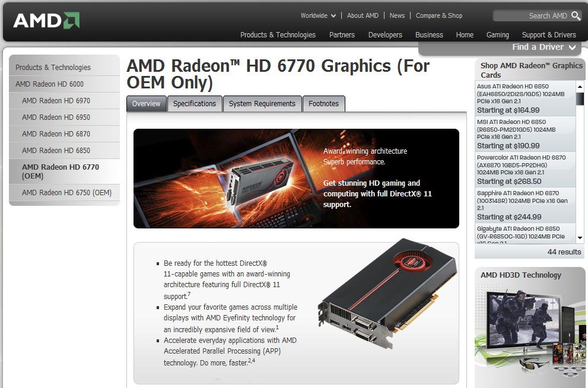The image size is (588, 388).
Task: Open the Compare & Shop link
Action: tap(438, 16)
